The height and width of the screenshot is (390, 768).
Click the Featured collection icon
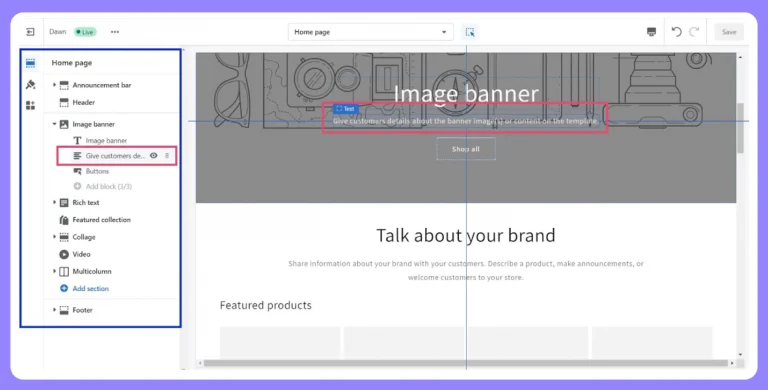pos(64,220)
